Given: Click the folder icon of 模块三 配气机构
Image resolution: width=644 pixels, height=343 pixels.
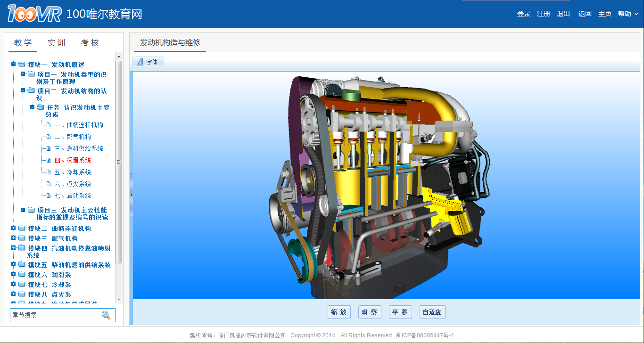Looking at the screenshot, I should click(22, 238).
